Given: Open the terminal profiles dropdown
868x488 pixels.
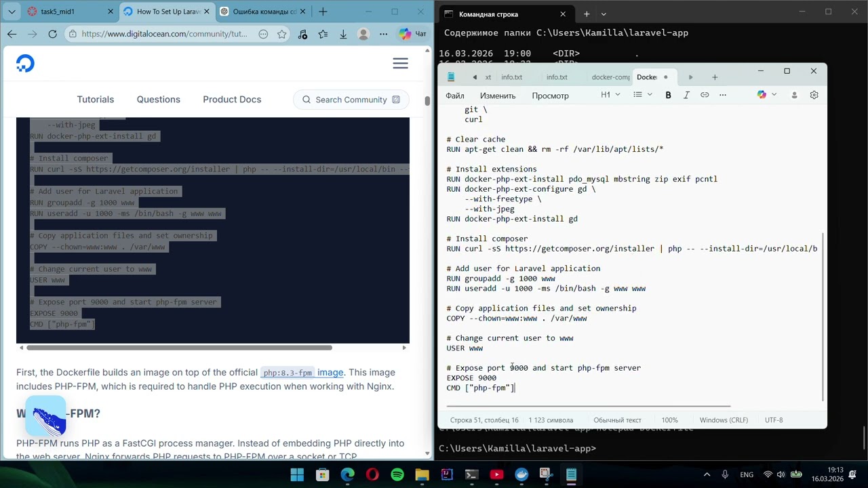Looking at the screenshot, I should pyautogui.click(x=604, y=14).
